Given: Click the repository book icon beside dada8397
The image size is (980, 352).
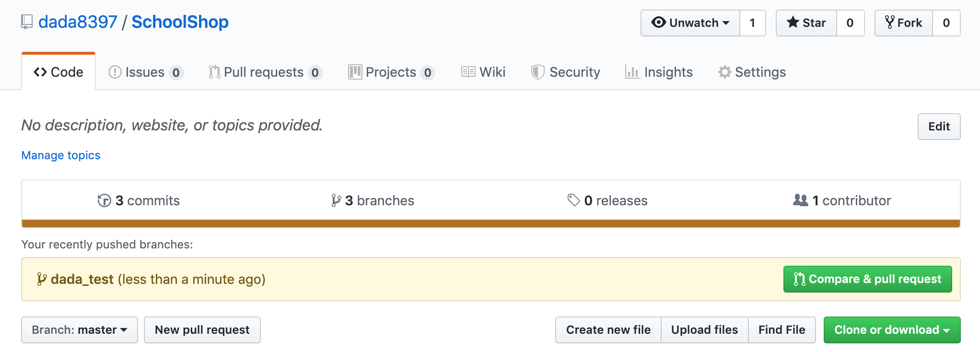Looking at the screenshot, I should [x=27, y=22].
